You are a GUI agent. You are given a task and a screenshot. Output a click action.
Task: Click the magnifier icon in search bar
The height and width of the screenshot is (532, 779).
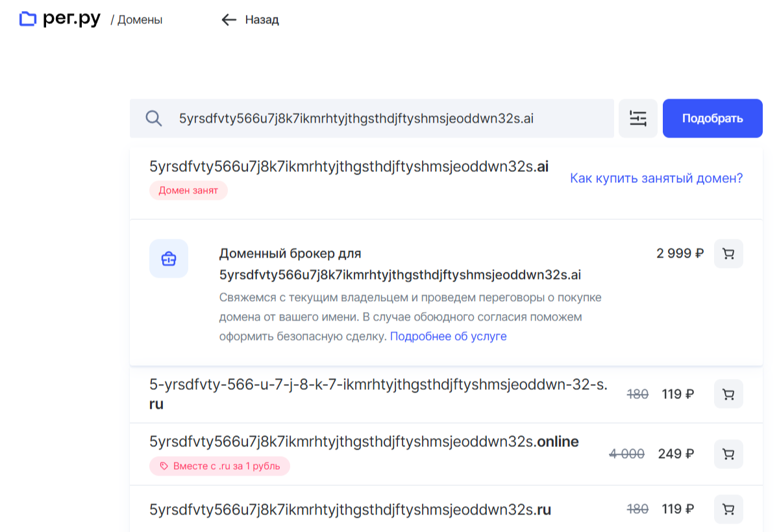click(154, 119)
